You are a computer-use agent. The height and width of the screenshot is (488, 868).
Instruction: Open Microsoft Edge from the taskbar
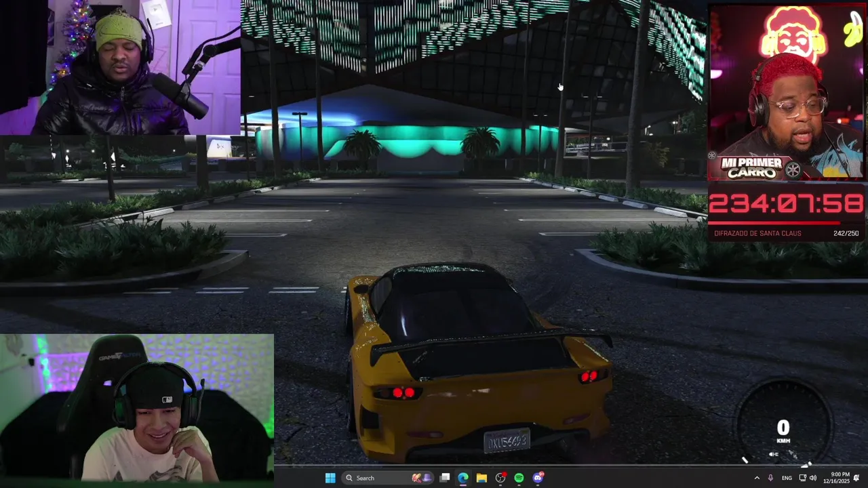tap(463, 478)
